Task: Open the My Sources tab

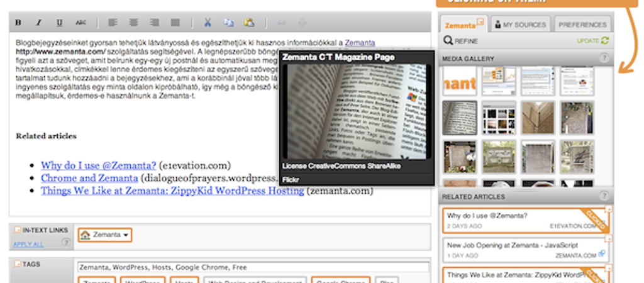Action: click(x=521, y=25)
